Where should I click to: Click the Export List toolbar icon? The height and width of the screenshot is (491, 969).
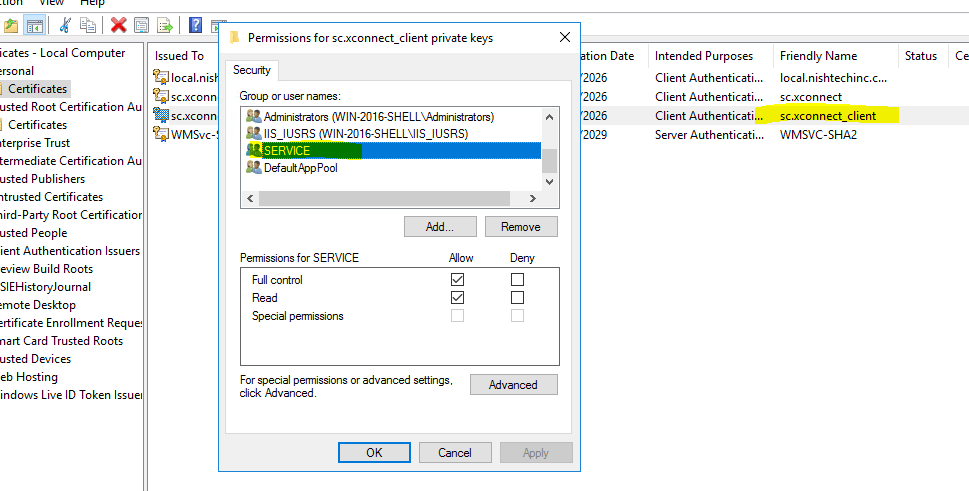click(164, 25)
